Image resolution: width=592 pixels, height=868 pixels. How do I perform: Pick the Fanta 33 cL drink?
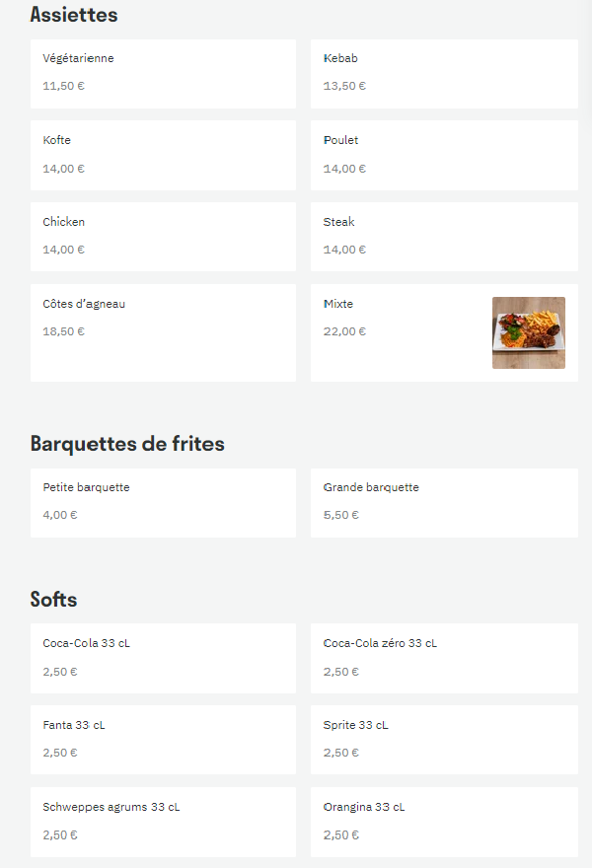[163, 740]
